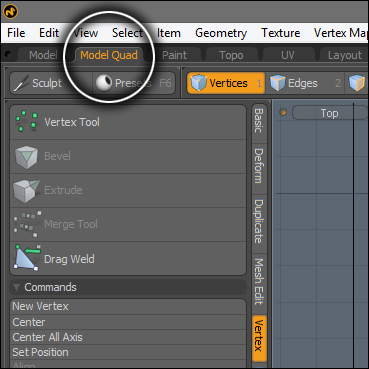Switch to Vertices selection mode
Screen dimensions: 369x369
226,83
